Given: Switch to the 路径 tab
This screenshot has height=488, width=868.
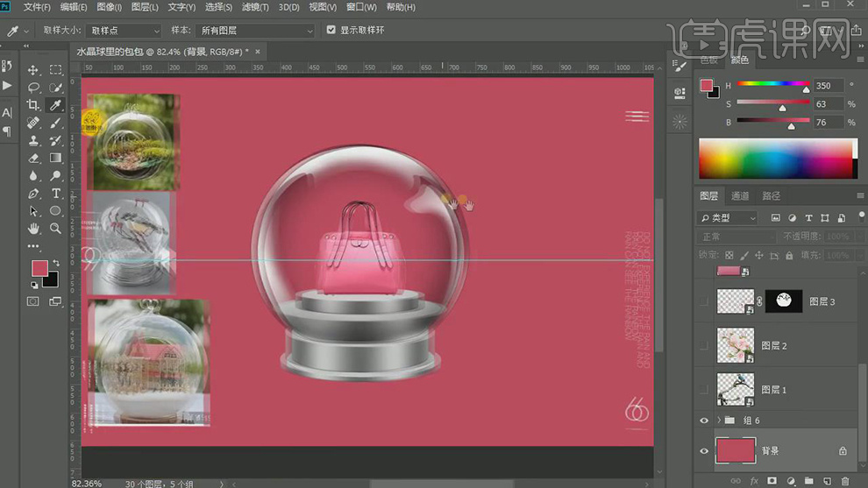Looking at the screenshot, I should tap(772, 196).
